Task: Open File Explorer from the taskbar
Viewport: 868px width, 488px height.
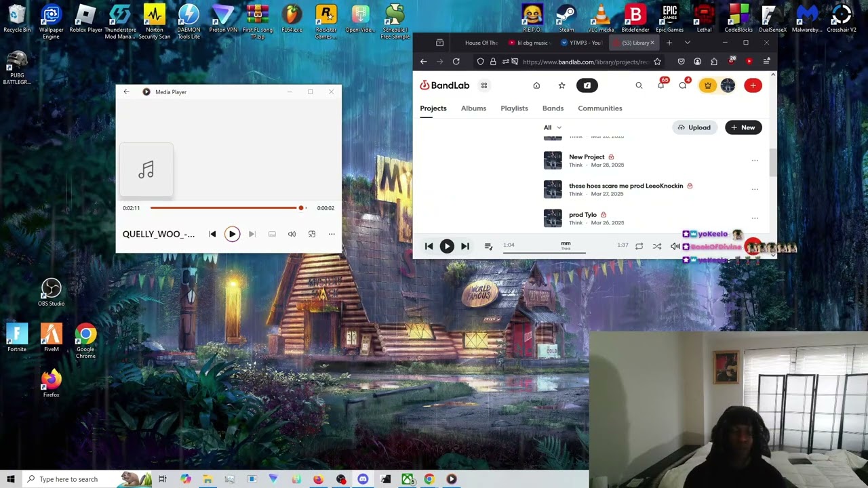Action: 208,479
